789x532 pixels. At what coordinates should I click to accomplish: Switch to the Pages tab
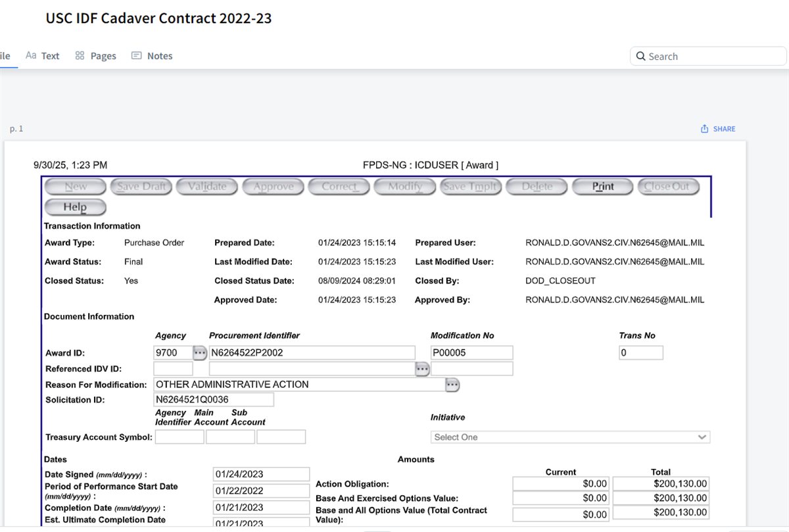coord(95,56)
